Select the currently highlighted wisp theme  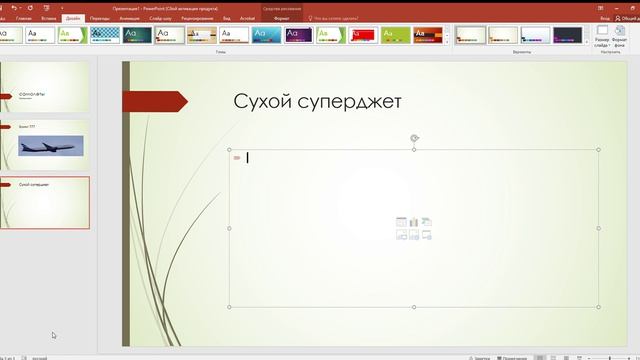169,35
